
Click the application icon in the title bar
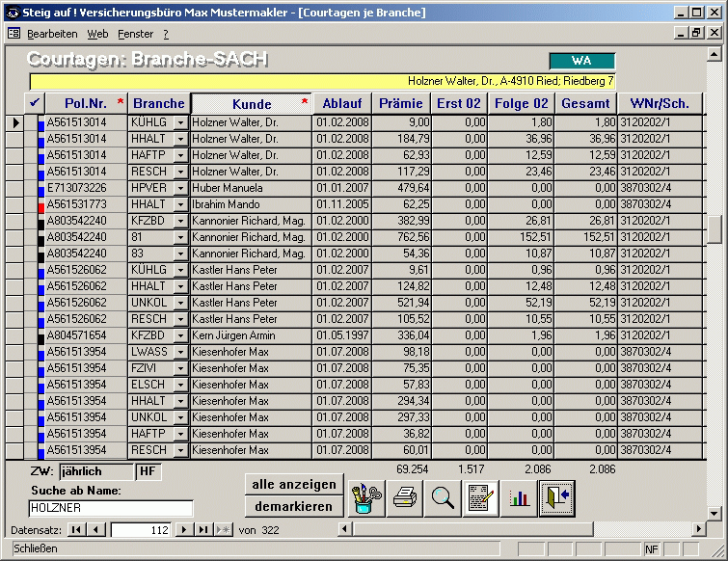click(12, 13)
